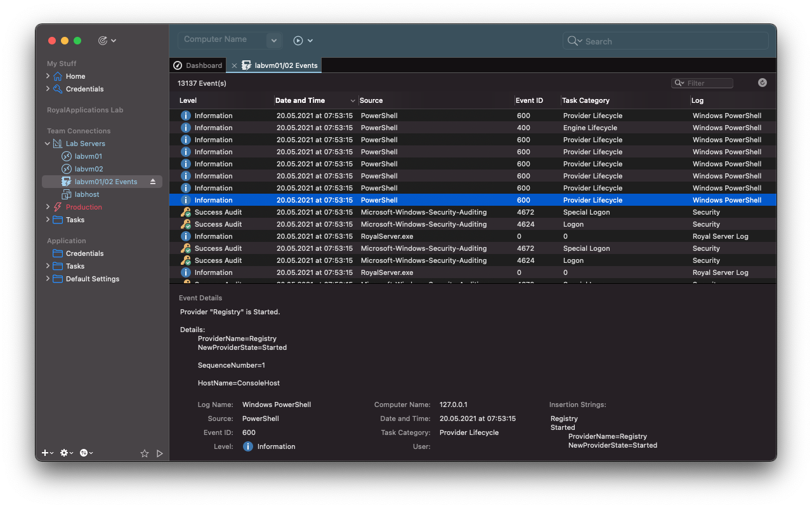Click the eject icon on labvm01/02 Events
This screenshot has width=812, height=508.
click(152, 181)
